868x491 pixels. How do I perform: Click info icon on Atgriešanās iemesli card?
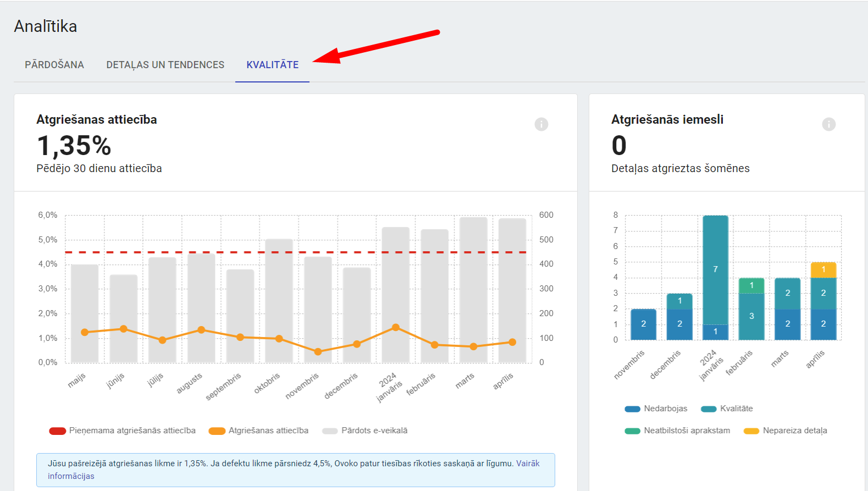pos(828,124)
